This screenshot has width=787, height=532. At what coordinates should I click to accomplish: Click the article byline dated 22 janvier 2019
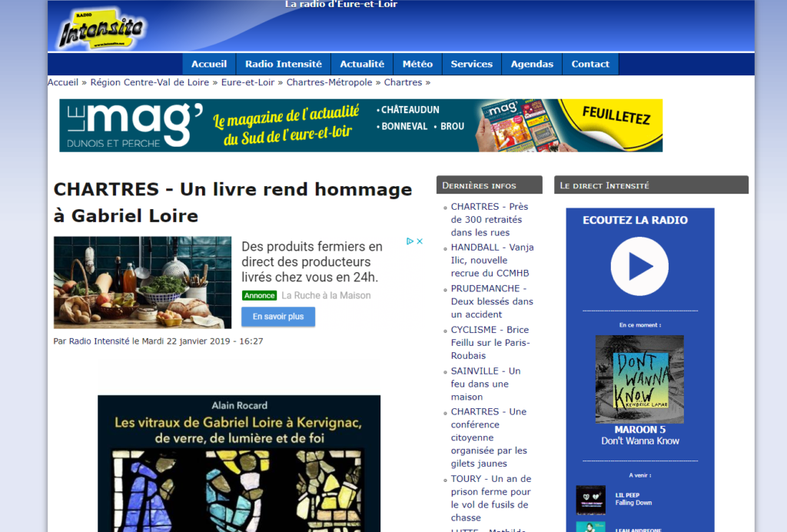(x=158, y=341)
